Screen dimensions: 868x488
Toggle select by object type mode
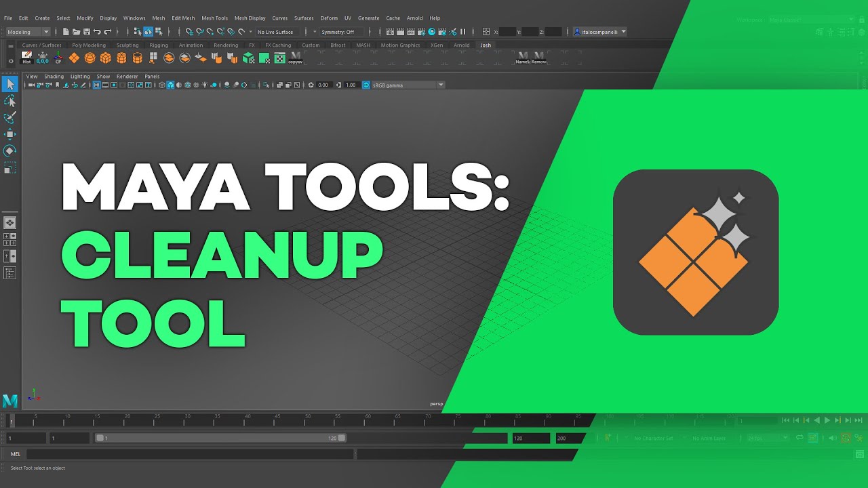click(148, 32)
